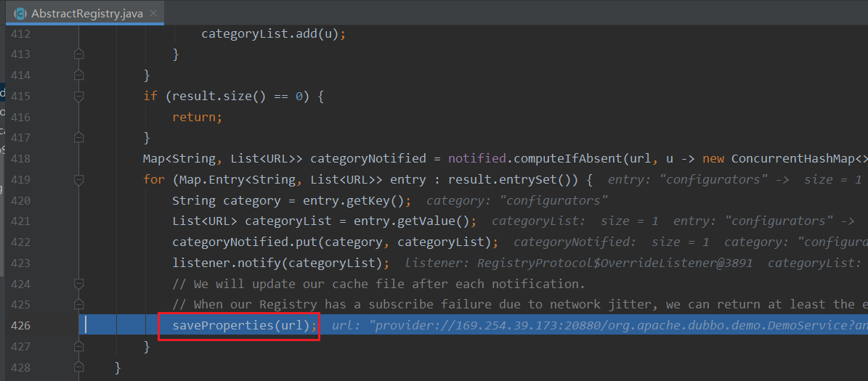Screen dimensions: 868x381
Task: Collapse fold marker at line 419
Action: pos(79,179)
